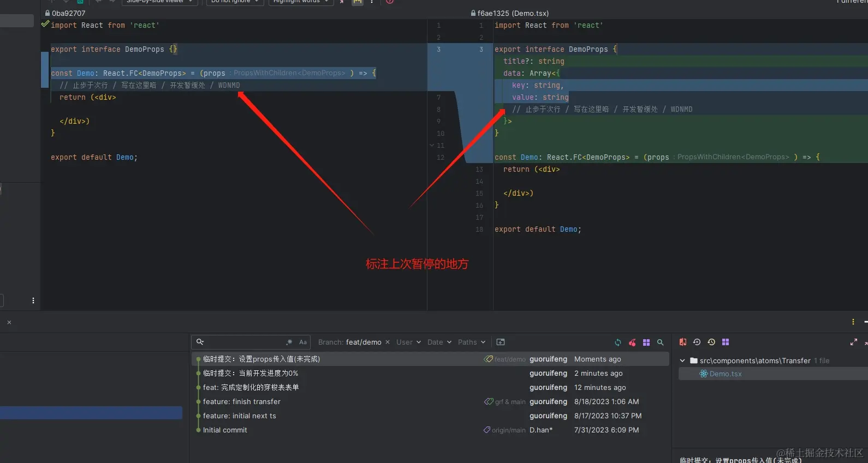Refresh the Git log

click(x=618, y=342)
